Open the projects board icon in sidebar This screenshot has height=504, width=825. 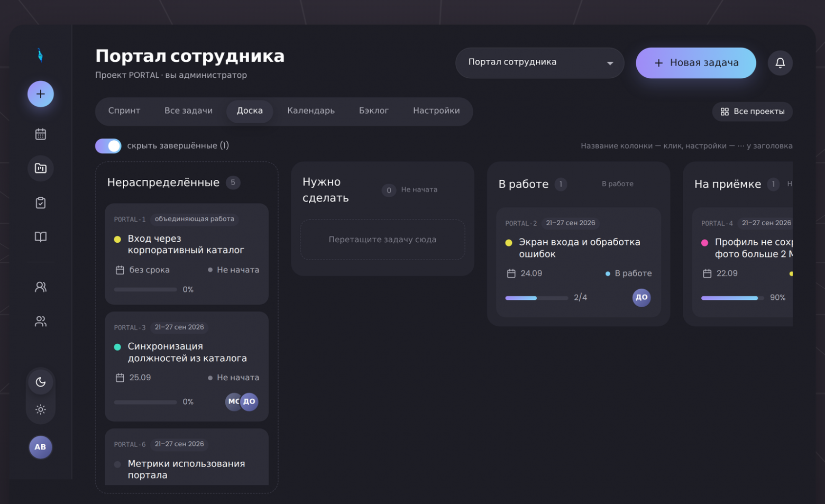tap(41, 168)
